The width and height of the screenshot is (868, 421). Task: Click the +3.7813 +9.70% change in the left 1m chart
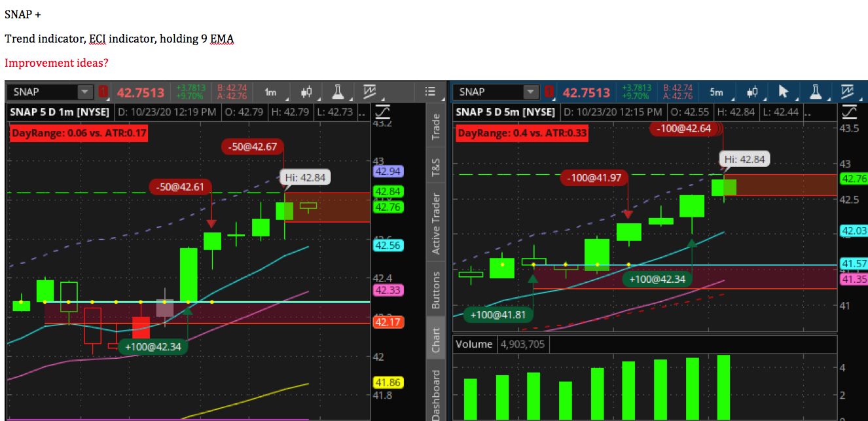pos(191,92)
